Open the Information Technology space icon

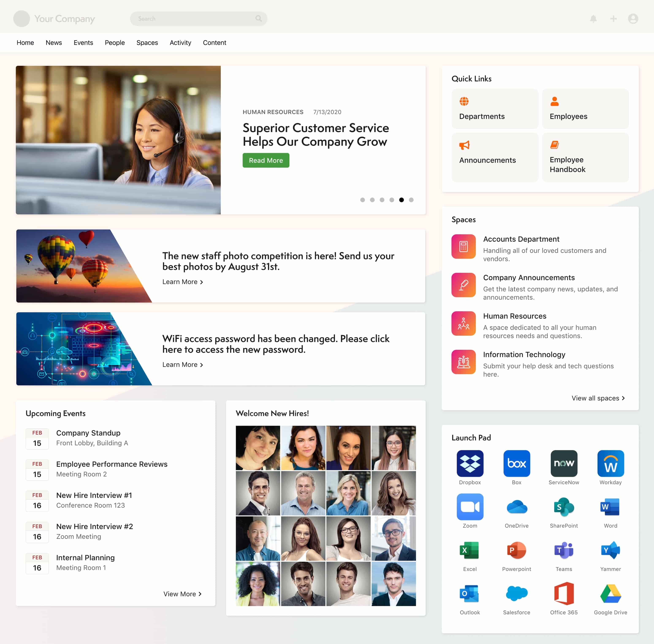pyautogui.click(x=464, y=362)
